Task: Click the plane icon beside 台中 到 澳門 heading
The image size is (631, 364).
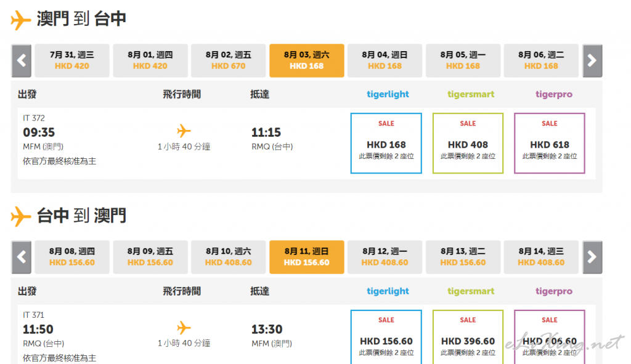Action: coord(20,217)
